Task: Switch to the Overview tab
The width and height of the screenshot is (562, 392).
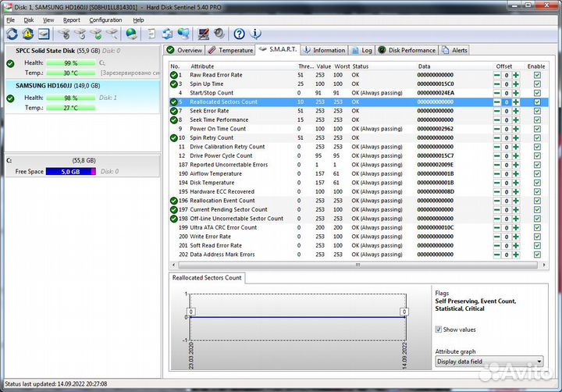Action: point(184,50)
